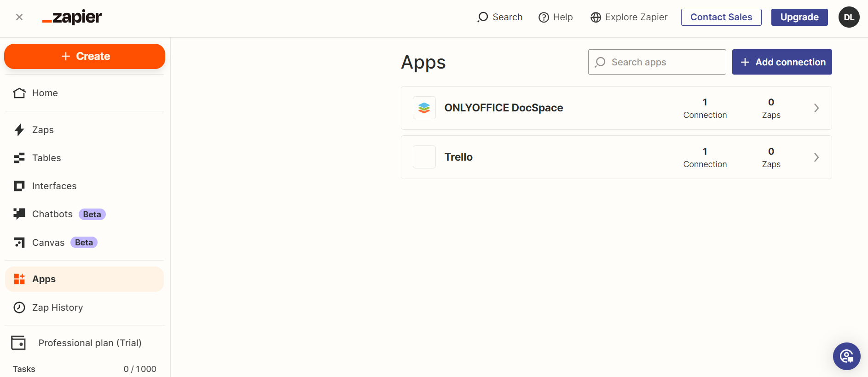
Task: Select the Chatbots icon
Action: point(19,214)
